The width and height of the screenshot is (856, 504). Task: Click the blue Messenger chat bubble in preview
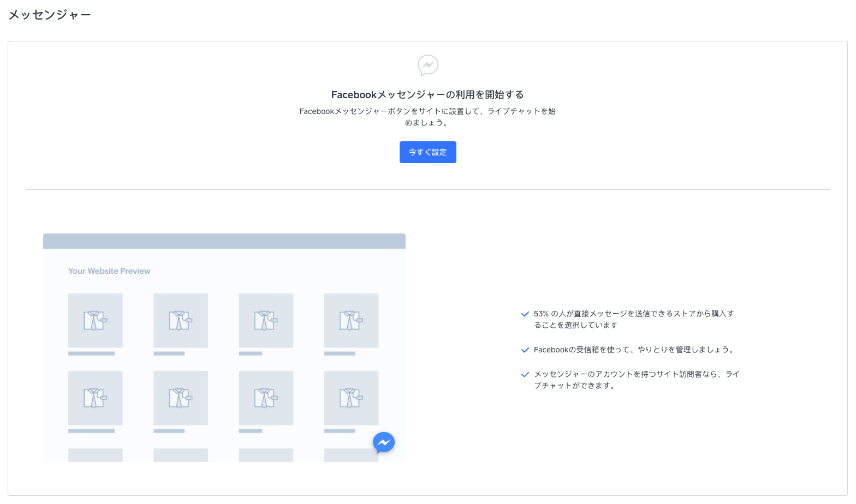[x=384, y=442]
